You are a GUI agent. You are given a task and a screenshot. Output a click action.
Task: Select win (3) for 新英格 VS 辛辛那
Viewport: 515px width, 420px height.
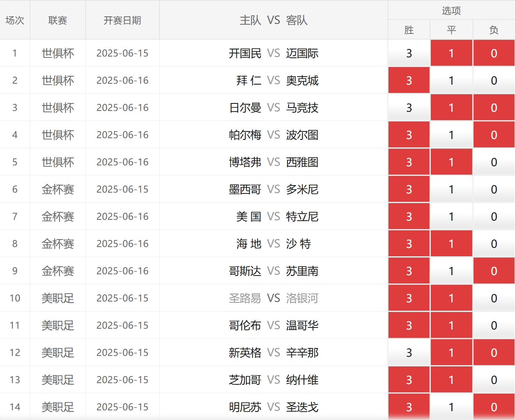[409, 353]
